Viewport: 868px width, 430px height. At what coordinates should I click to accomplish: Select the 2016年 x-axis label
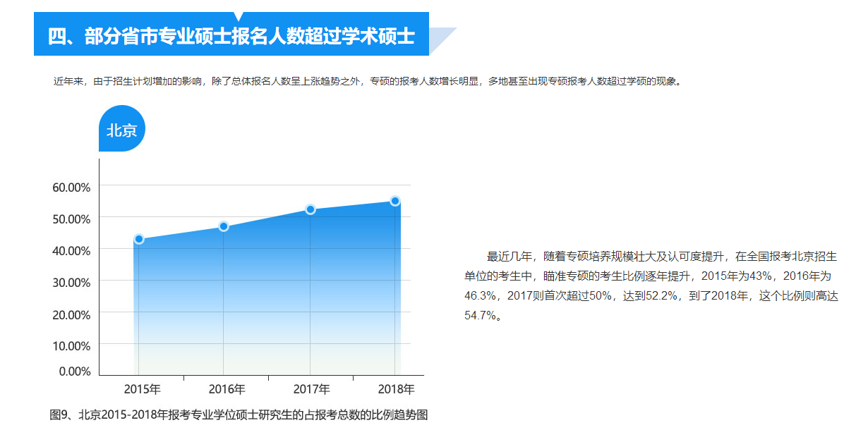pos(227,389)
